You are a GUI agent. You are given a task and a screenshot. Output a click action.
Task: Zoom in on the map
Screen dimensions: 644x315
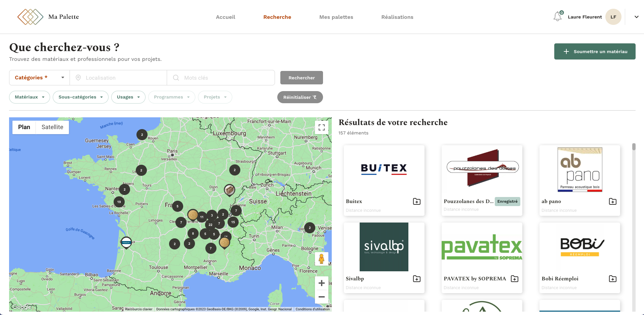point(321,283)
